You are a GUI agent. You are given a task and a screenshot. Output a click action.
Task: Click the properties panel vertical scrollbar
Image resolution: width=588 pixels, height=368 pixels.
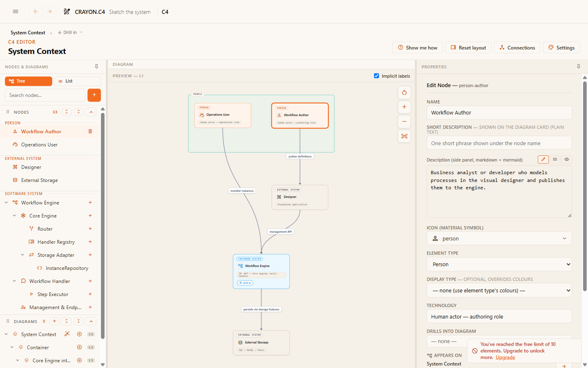click(585, 186)
